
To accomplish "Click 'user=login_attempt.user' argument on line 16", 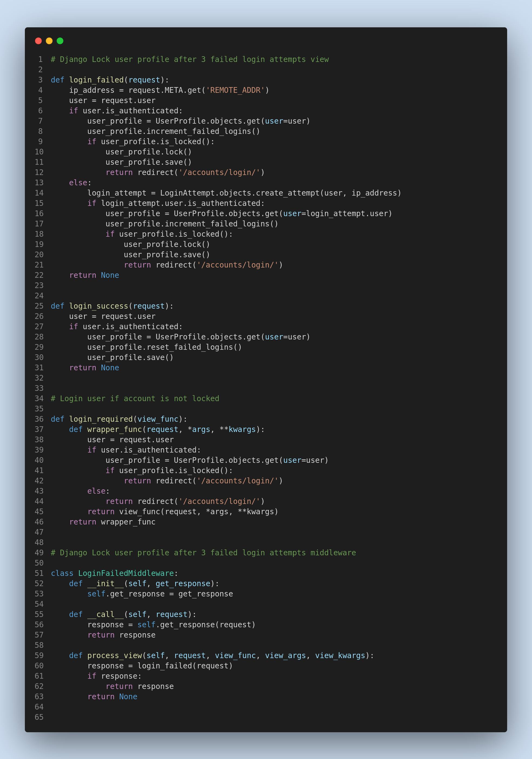I will (335, 213).
